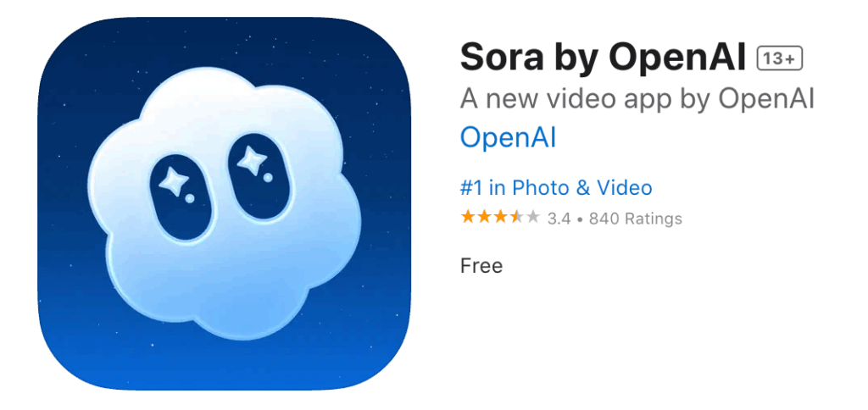
Task: Click the 3.4 rating score text
Action: click(x=559, y=219)
